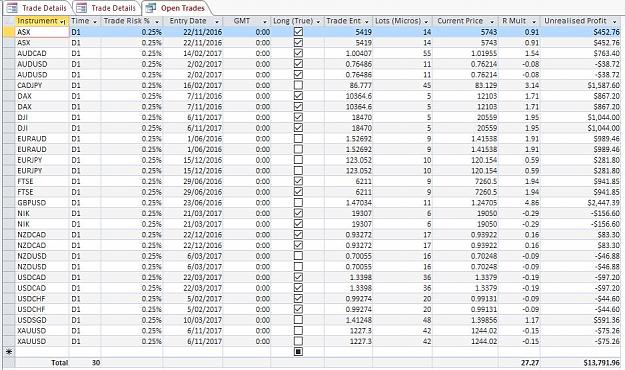Click the total profit $13,791.96
Screen dimensions: 625x370
point(601,362)
